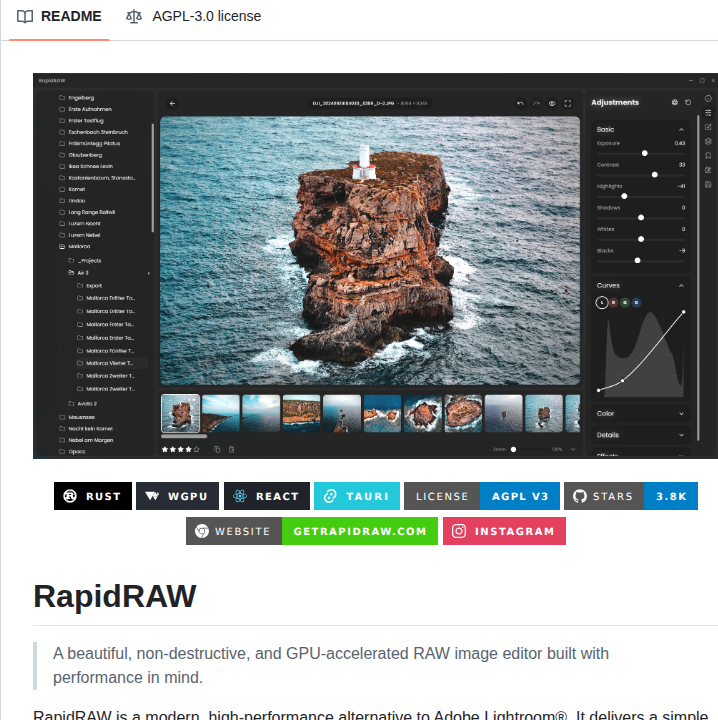Select the red channel in Curves
The image size is (718, 720).
(613, 302)
